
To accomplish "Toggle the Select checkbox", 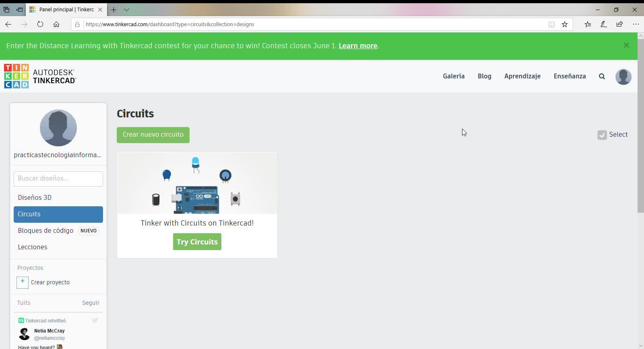I will coord(602,135).
